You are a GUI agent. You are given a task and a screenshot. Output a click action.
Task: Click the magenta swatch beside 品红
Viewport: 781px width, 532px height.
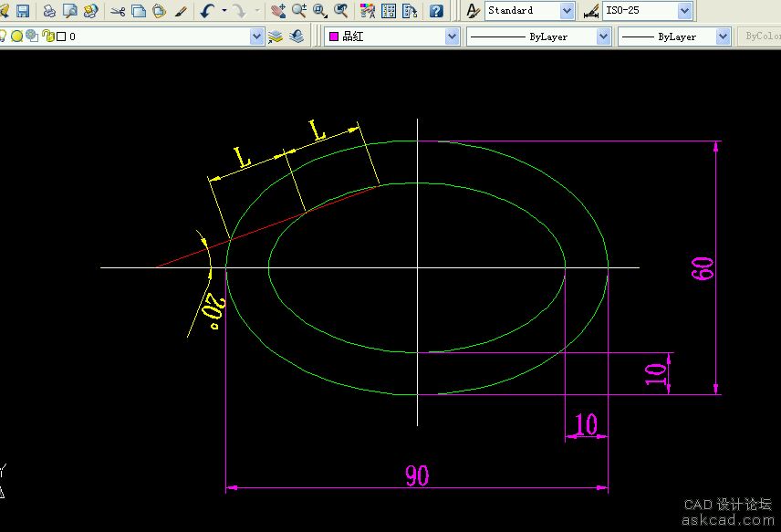click(334, 37)
